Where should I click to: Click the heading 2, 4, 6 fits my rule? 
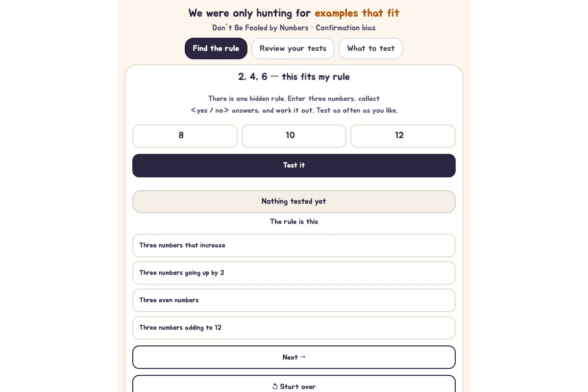point(294,77)
